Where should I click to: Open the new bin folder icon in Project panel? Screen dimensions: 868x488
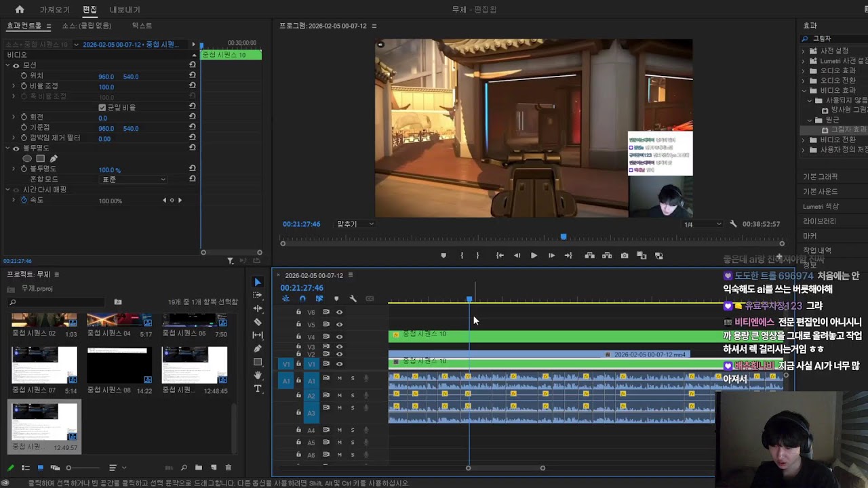point(199,468)
